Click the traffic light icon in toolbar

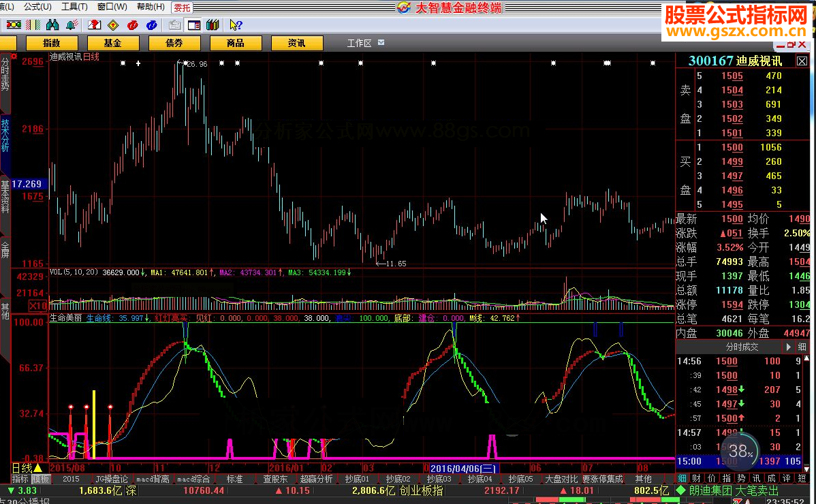[x=13, y=25]
